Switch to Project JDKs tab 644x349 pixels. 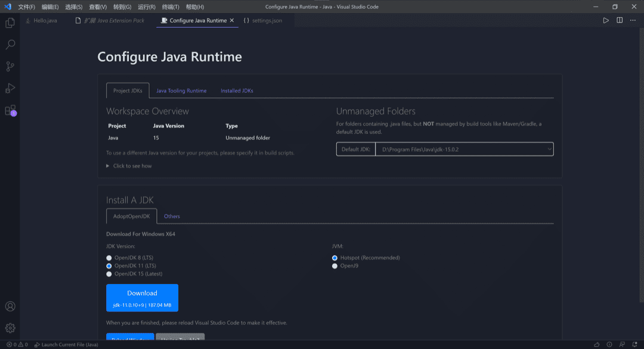point(128,91)
